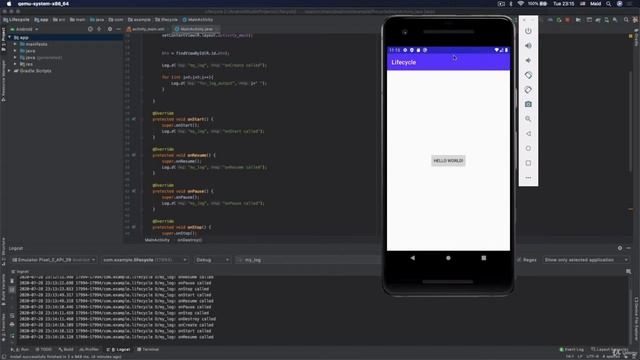Click the emulator sidebar overview square icon
Viewport: 640px width, 360px height.
pos(528,163)
